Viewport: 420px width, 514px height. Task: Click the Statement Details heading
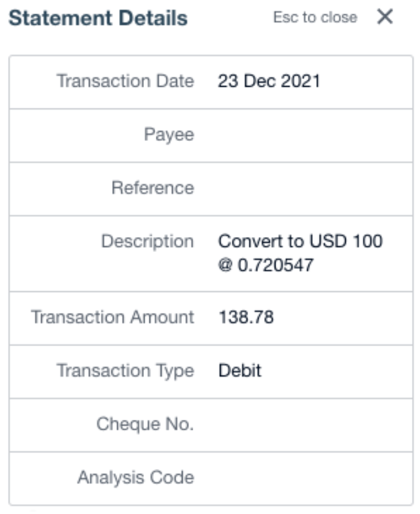click(x=98, y=18)
